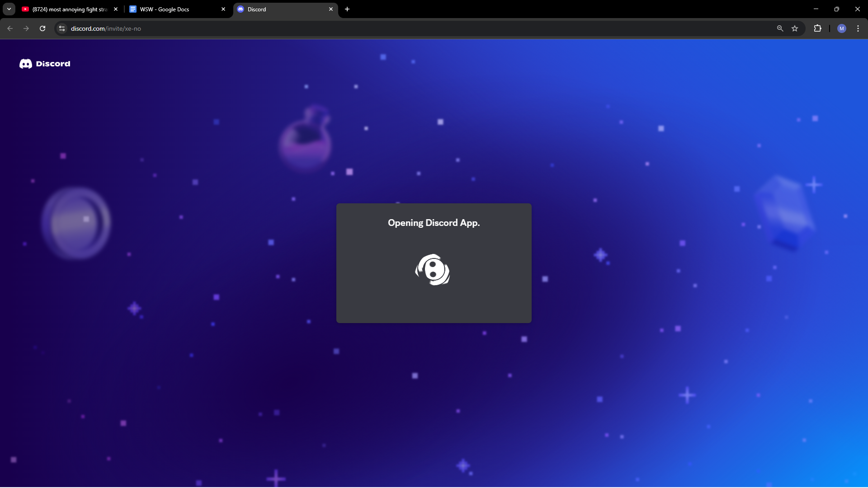Go forward to the next page
The height and width of the screenshot is (488, 868).
[x=26, y=28]
